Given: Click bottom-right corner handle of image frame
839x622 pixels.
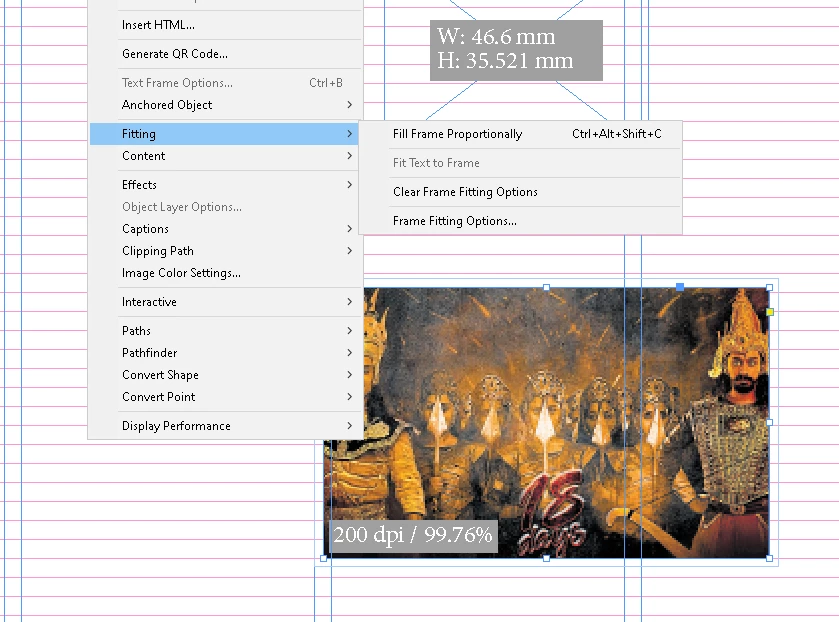Looking at the screenshot, I should pyautogui.click(x=769, y=558).
